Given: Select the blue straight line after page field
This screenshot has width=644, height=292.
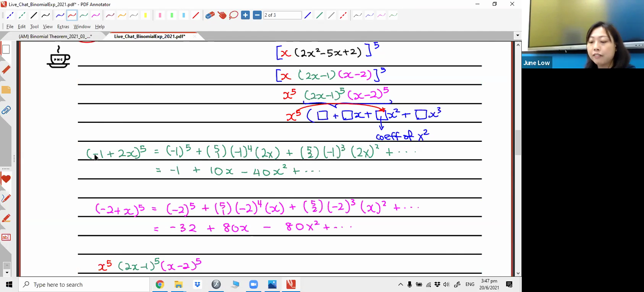Looking at the screenshot, I should [x=308, y=16].
